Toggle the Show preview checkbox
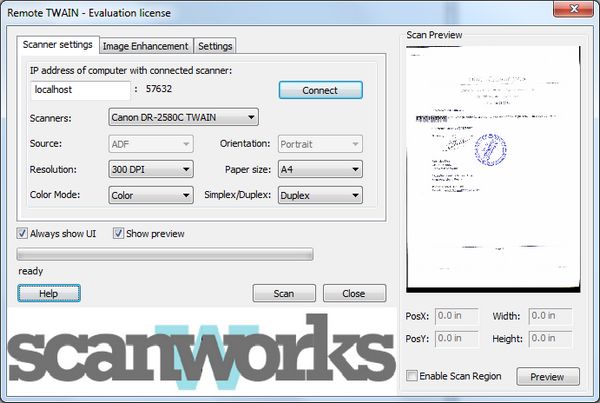This screenshot has height=403, width=600. (118, 233)
